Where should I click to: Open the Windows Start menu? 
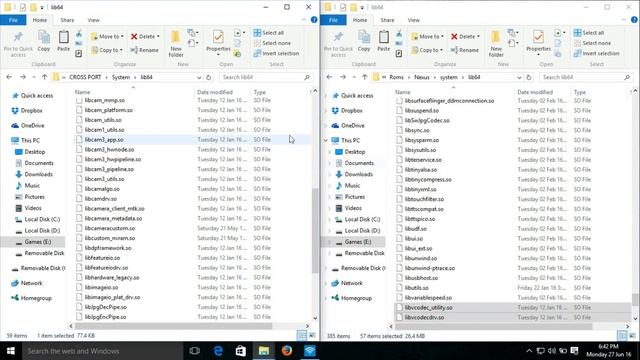tap(11, 351)
